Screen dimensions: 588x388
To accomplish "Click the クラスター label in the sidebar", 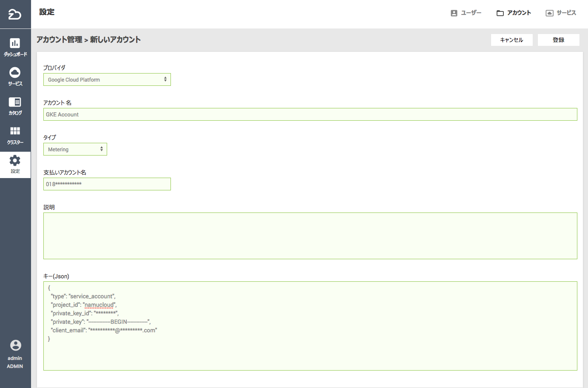I will click(x=15, y=142).
